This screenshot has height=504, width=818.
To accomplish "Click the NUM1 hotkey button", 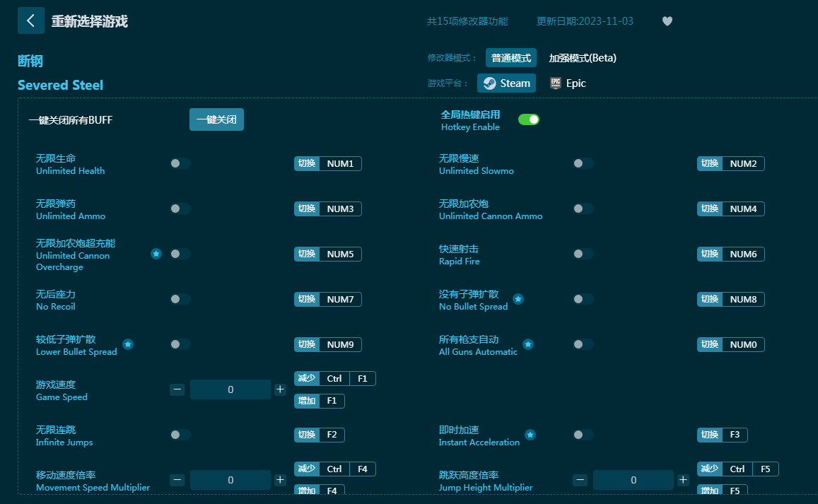I will pyautogui.click(x=340, y=164).
